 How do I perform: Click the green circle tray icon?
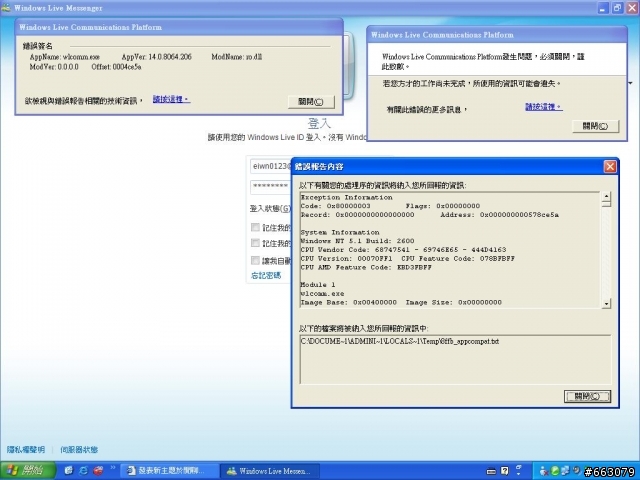(x=556, y=471)
